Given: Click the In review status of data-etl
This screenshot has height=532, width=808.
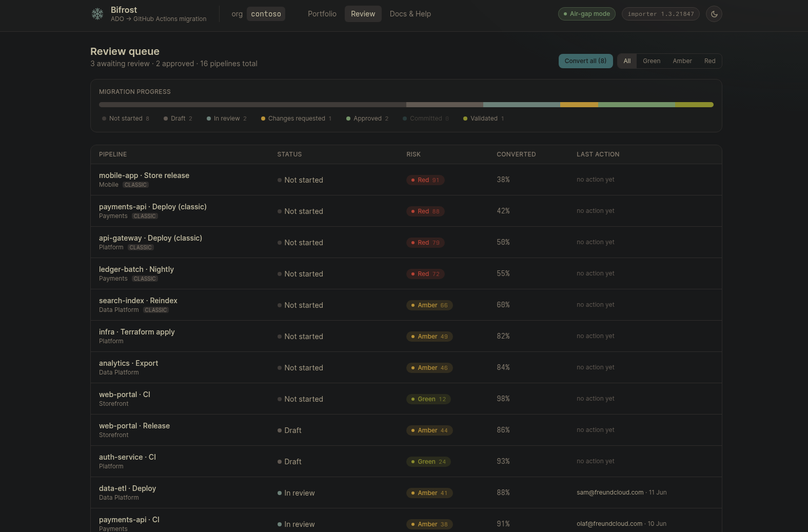Looking at the screenshot, I should coord(296,493).
